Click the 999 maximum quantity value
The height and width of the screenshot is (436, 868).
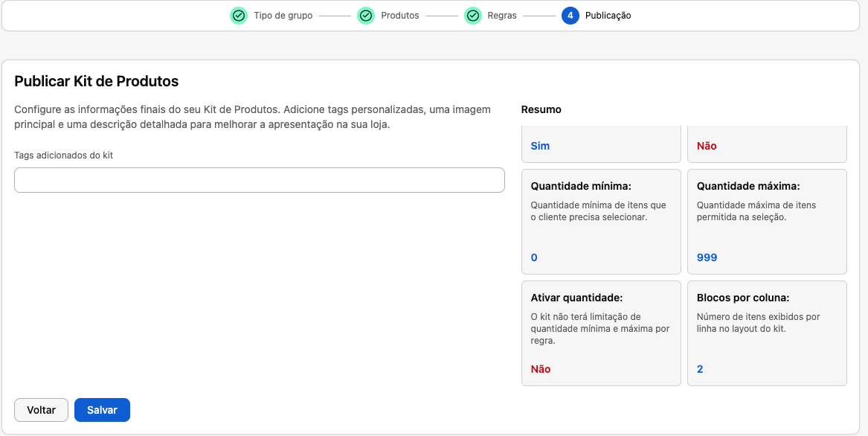coord(707,257)
